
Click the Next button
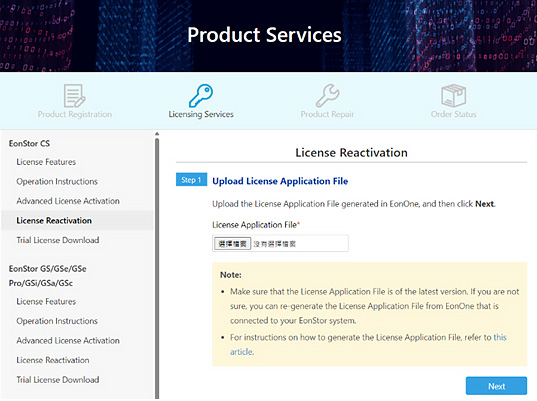tap(496, 386)
